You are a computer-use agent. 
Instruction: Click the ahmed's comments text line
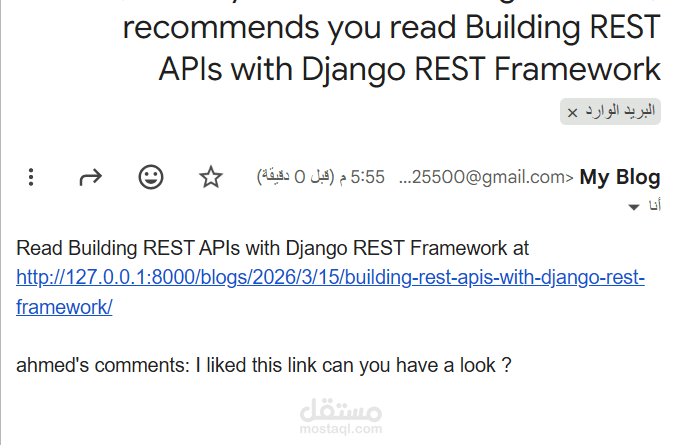264,365
